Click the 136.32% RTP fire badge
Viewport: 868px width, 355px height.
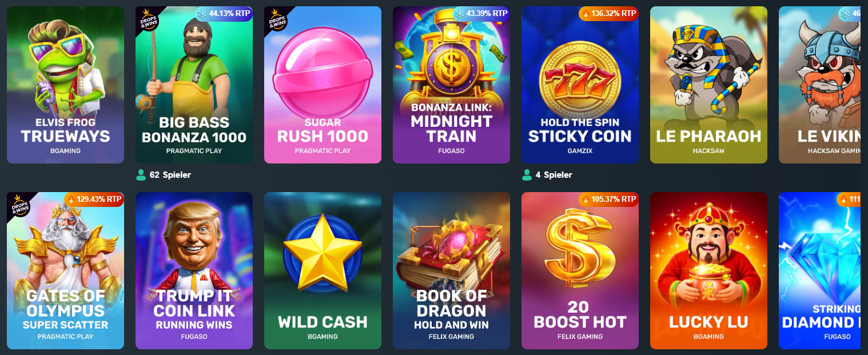tap(608, 14)
